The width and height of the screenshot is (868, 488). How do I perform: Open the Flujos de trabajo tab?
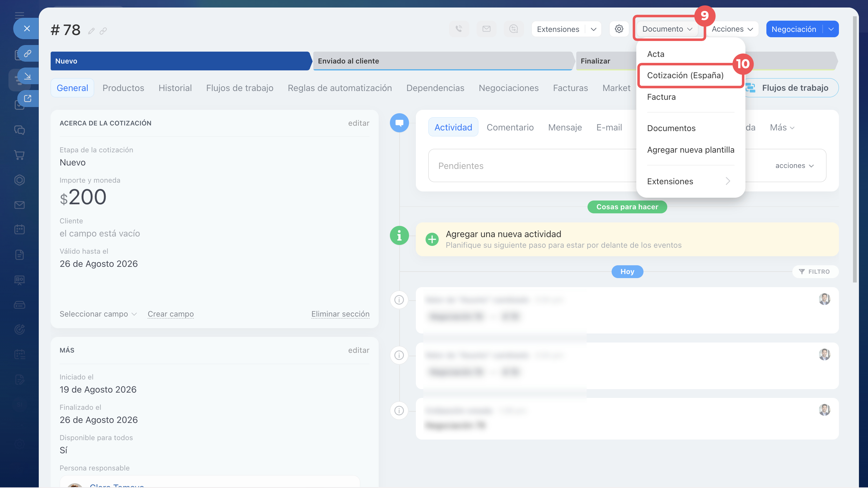click(x=240, y=88)
